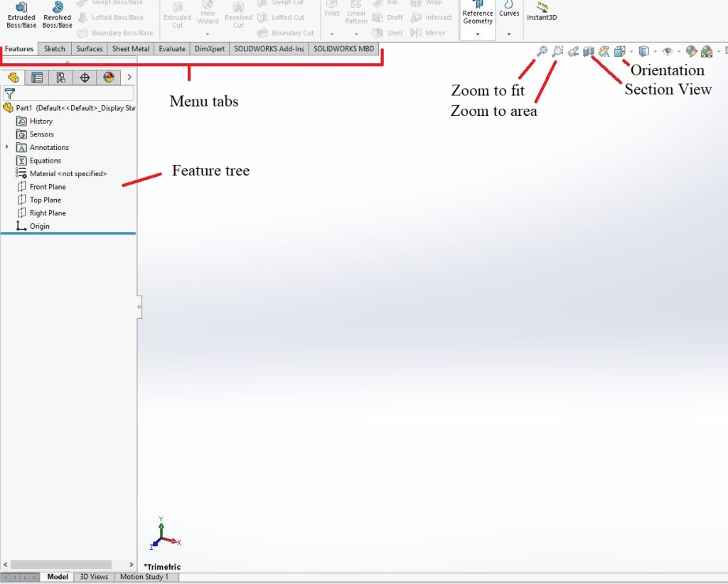
Task: Expand more manager tabs with the chevron
Action: (129, 77)
